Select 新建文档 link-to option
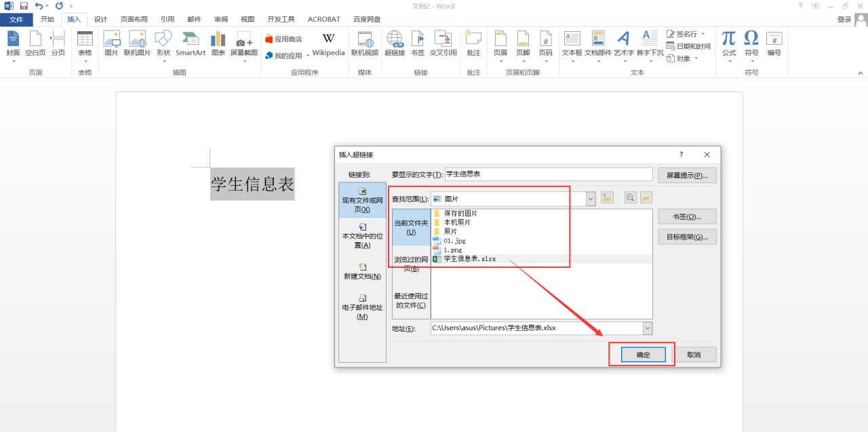This screenshot has height=432, width=868. [362, 271]
